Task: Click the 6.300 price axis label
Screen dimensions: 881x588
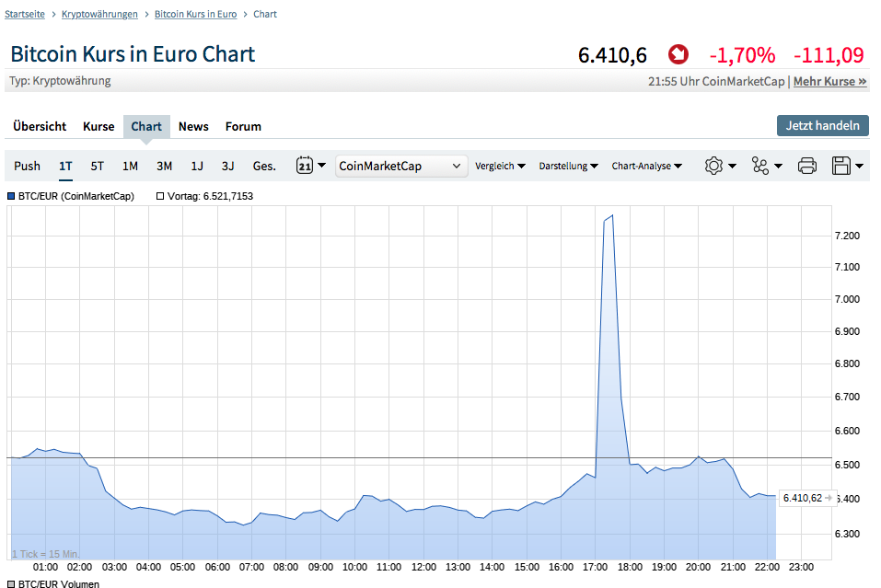Action: 847,534
